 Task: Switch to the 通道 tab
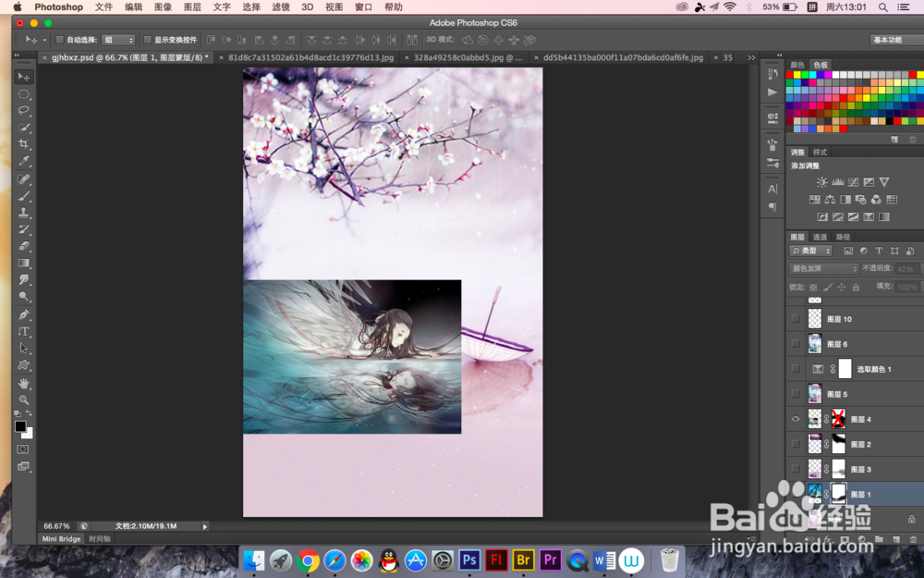point(820,237)
